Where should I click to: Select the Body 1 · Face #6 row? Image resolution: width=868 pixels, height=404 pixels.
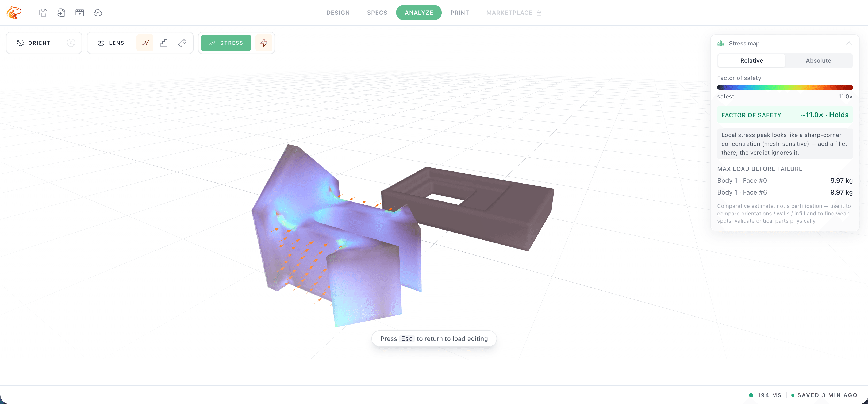point(785,192)
